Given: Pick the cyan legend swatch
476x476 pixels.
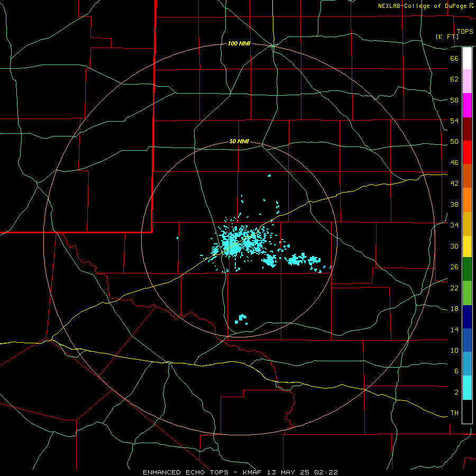Looking at the screenshot, I should coord(467,388).
